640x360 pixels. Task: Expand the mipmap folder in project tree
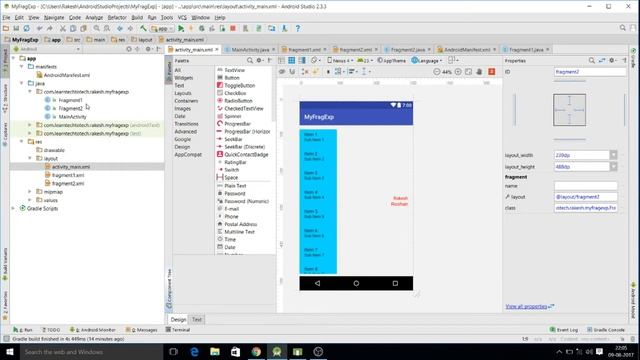click(30, 191)
